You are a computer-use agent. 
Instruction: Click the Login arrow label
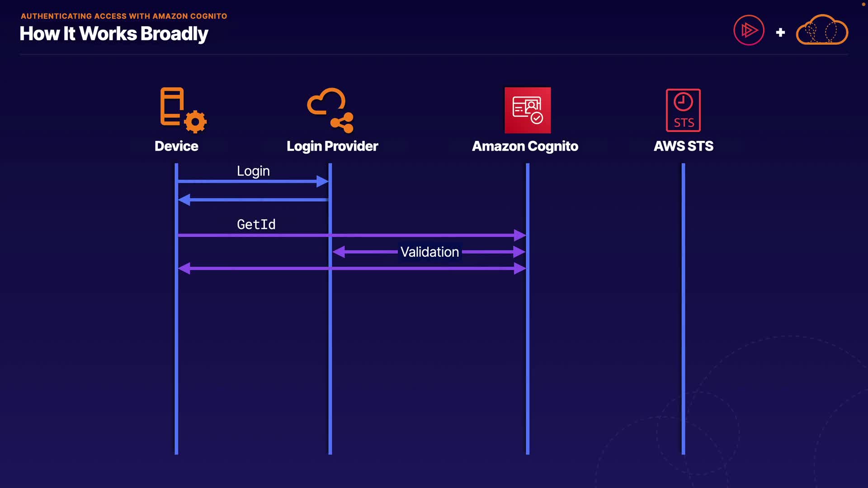(x=253, y=171)
